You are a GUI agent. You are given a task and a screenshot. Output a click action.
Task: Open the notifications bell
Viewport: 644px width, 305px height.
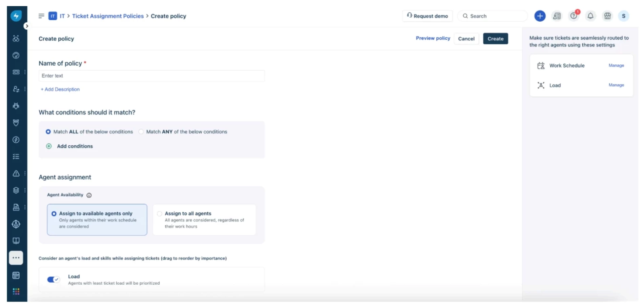click(590, 16)
